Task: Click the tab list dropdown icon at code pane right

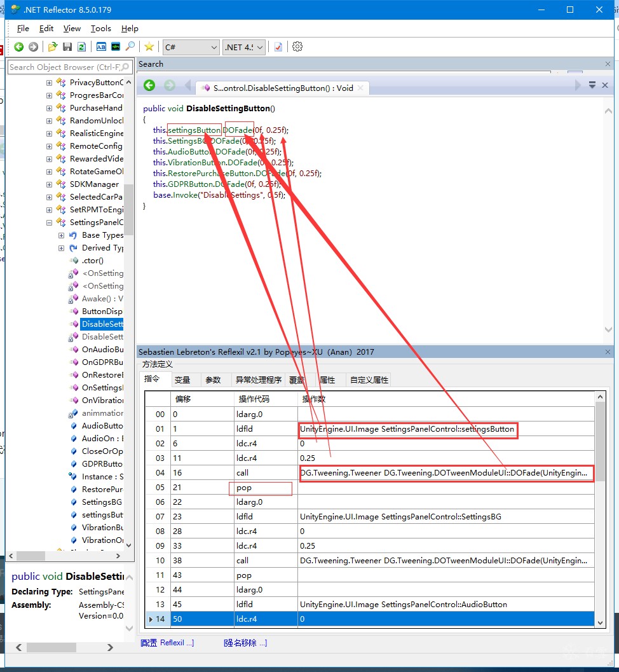Action: pyautogui.click(x=592, y=85)
